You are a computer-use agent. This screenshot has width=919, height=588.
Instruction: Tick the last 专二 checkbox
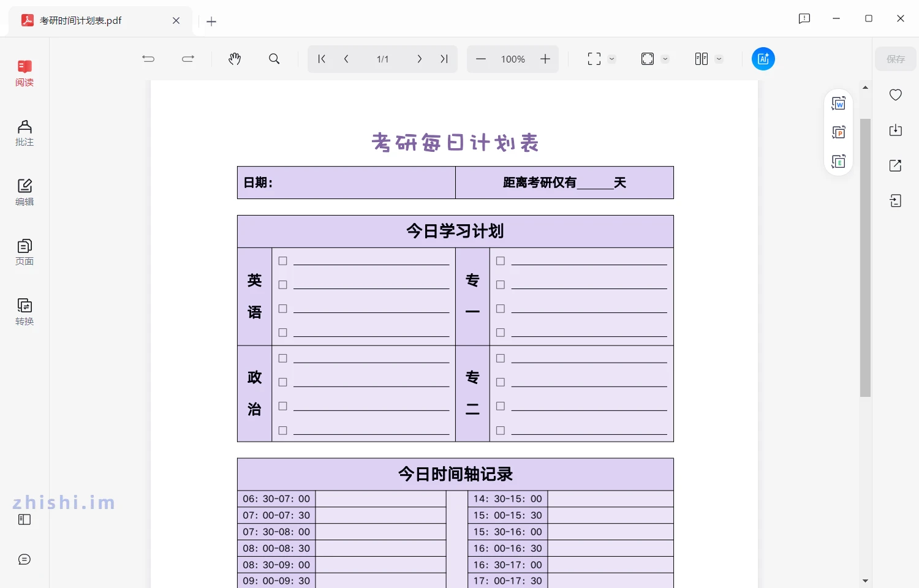501,431
